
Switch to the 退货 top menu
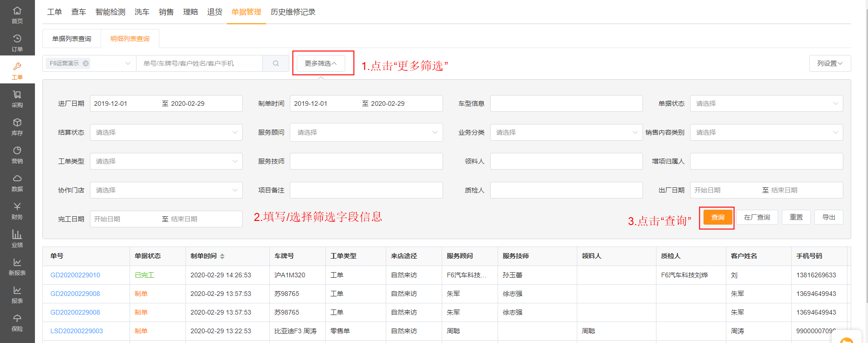[215, 12]
